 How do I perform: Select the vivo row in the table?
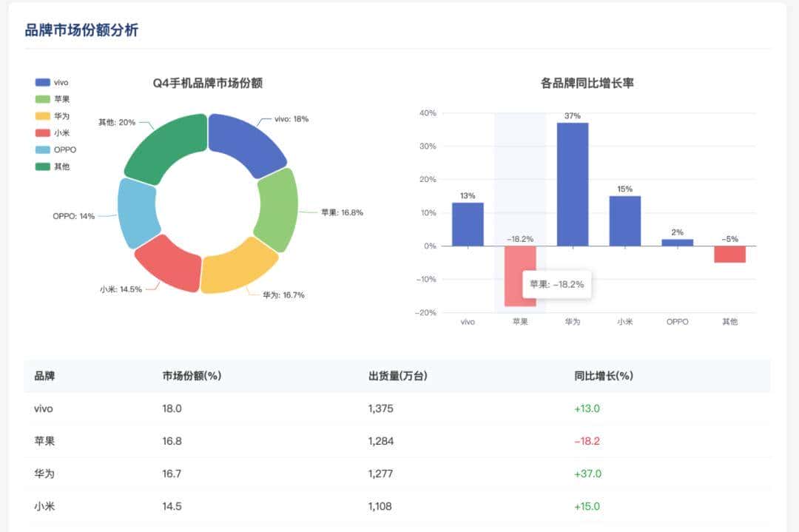(296, 408)
